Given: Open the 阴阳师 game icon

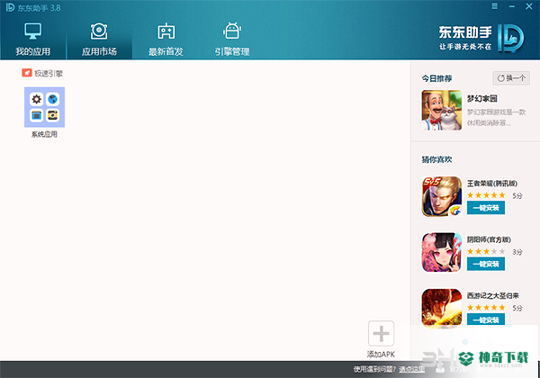Looking at the screenshot, I should pos(442,252).
